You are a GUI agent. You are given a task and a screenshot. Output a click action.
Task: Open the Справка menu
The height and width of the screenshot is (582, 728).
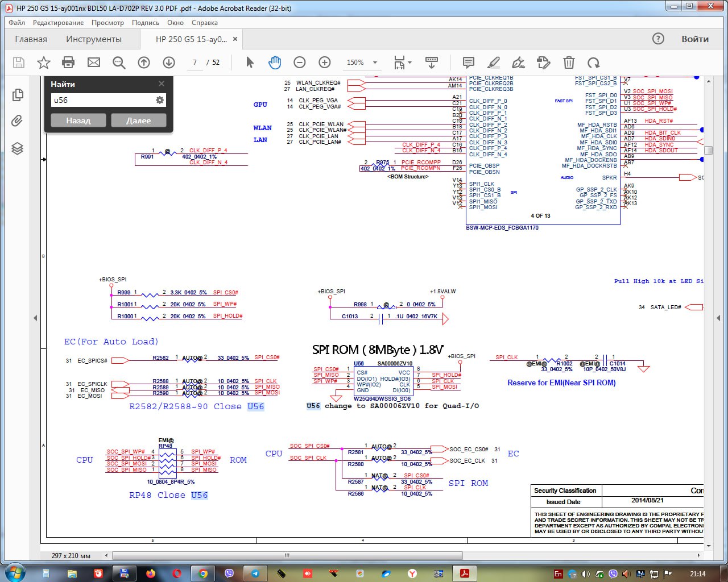pos(205,23)
